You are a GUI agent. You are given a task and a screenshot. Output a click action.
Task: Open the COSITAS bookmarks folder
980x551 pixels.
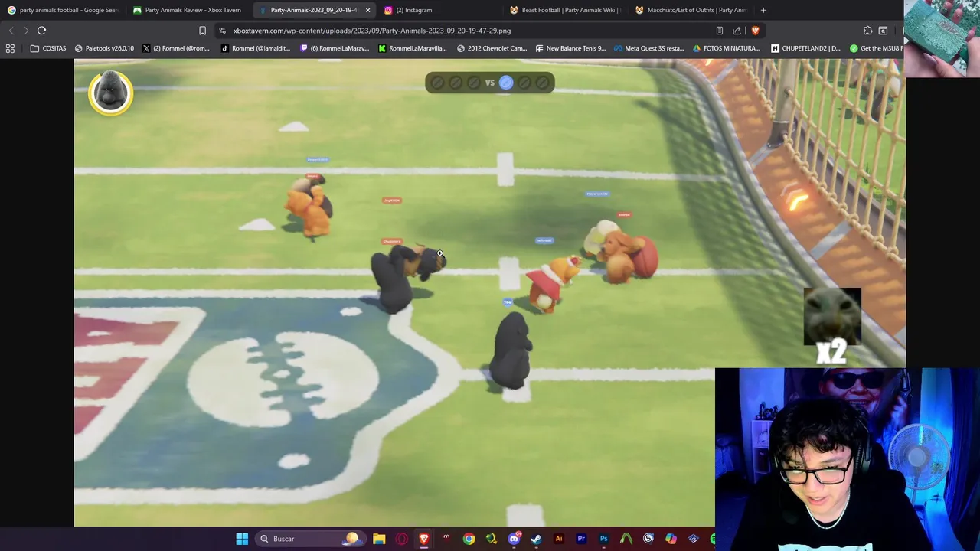47,48
